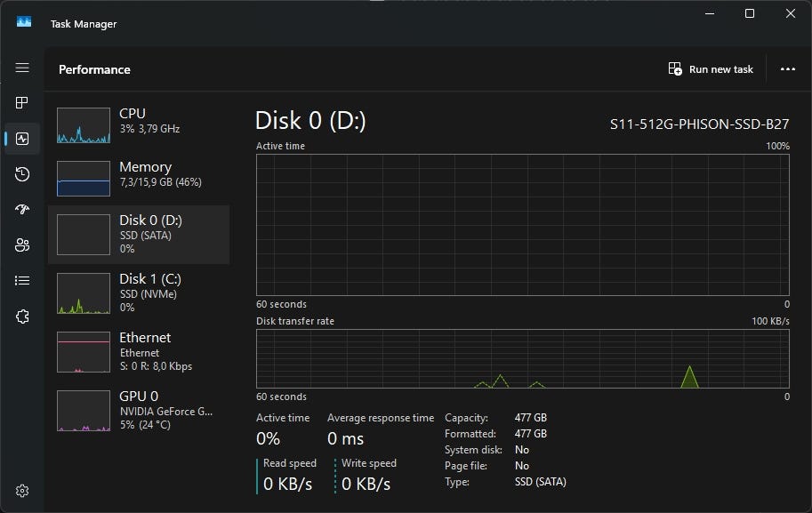Go to the Processes page icon

tap(22, 103)
